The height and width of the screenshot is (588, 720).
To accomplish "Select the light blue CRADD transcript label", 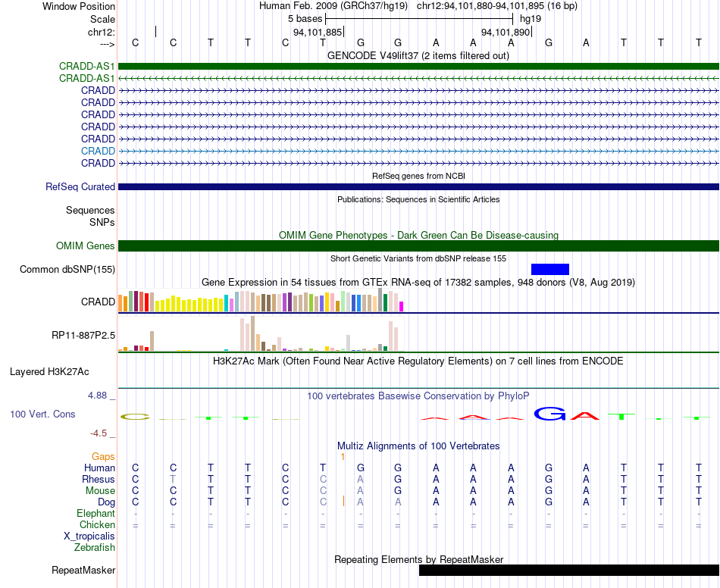I will (x=98, y=151).
